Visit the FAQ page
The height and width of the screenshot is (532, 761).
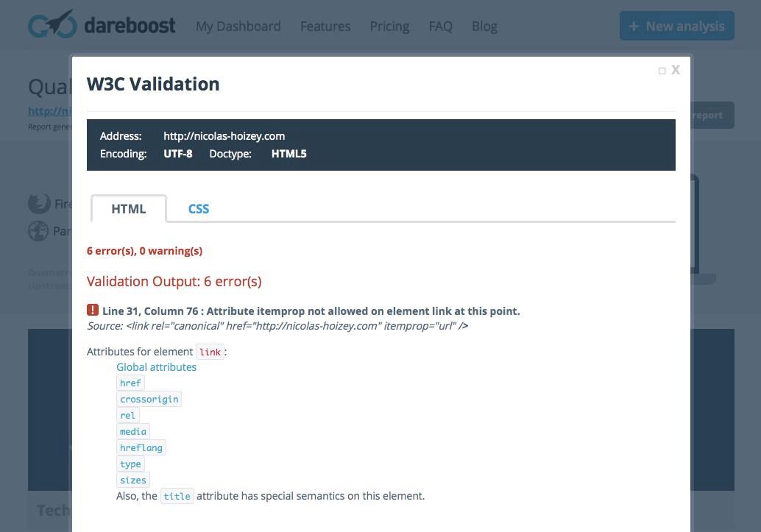(x=440, y=26)
